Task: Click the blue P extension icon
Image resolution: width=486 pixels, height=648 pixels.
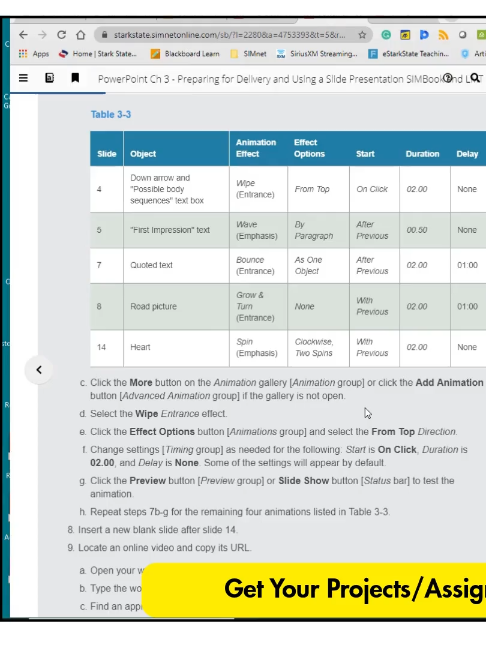Action: click(424, 35)
